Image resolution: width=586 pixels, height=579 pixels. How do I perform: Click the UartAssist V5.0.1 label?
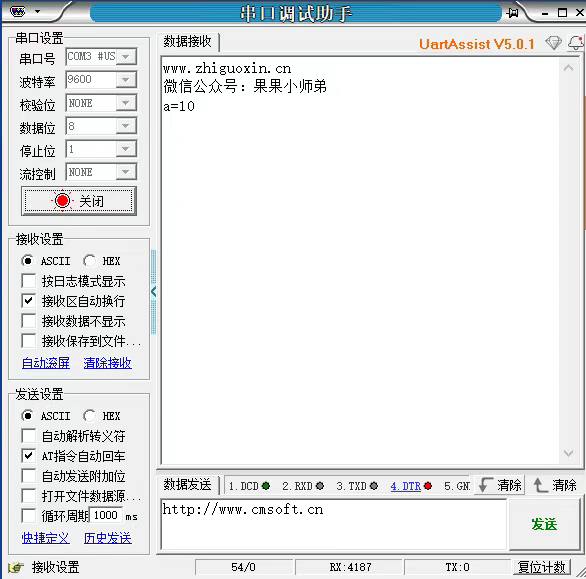[477, 44]
